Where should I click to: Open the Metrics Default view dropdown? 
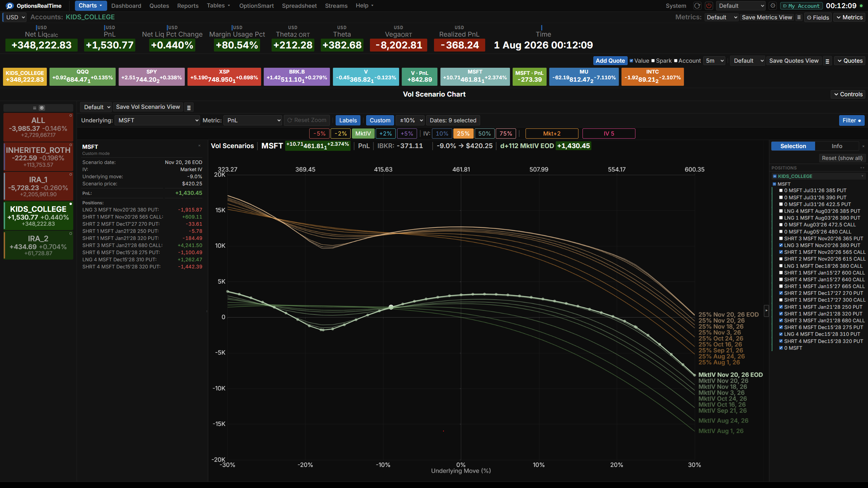(722, 17)
